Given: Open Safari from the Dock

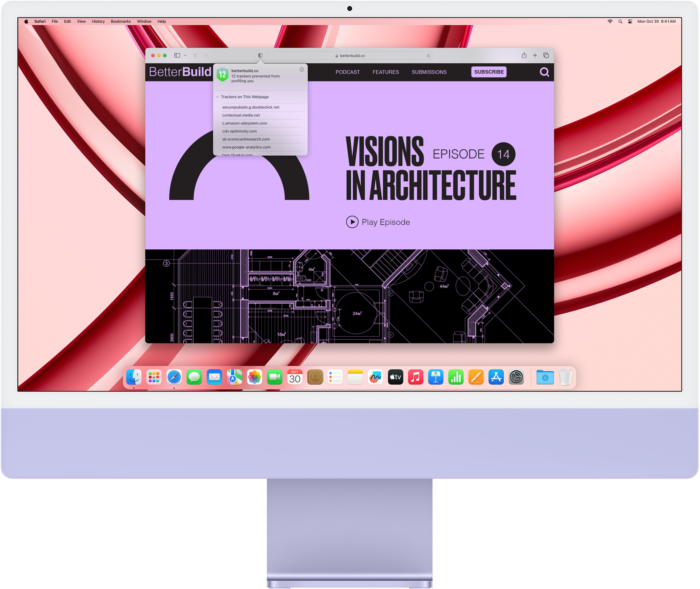Looking at the screenshot, I should click(174, 377).
